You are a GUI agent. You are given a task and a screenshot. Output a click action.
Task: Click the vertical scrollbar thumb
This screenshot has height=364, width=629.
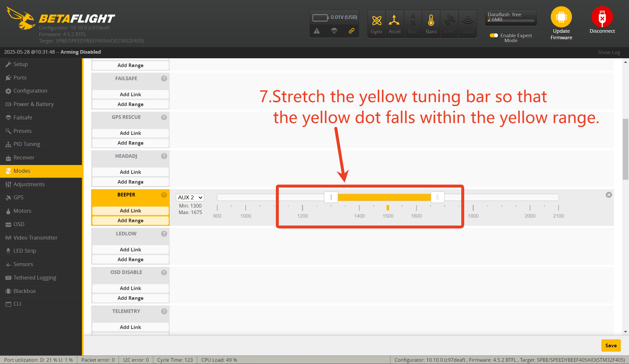[x=625, y=149]
